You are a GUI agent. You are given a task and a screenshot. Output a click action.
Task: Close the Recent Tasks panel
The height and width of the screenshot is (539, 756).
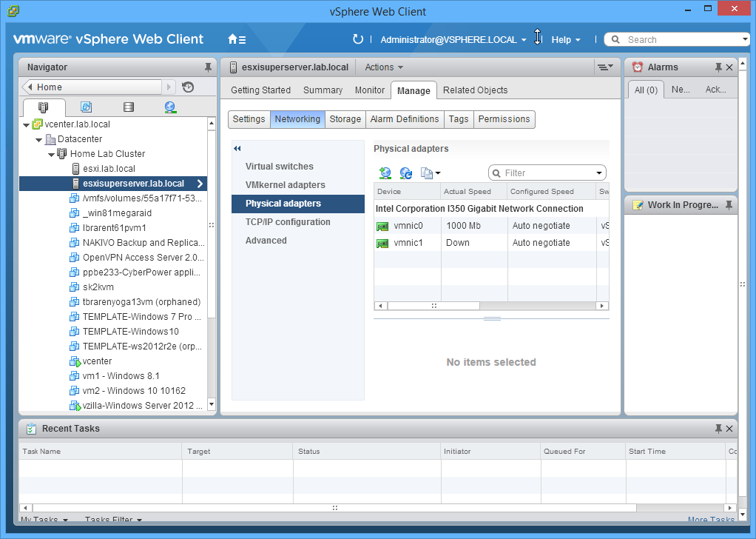pos(729,429)
